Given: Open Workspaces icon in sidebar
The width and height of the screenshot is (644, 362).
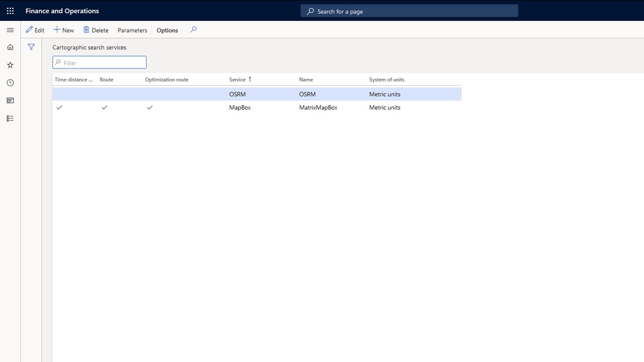Looking at the screenshot, I should coord(10,101).
